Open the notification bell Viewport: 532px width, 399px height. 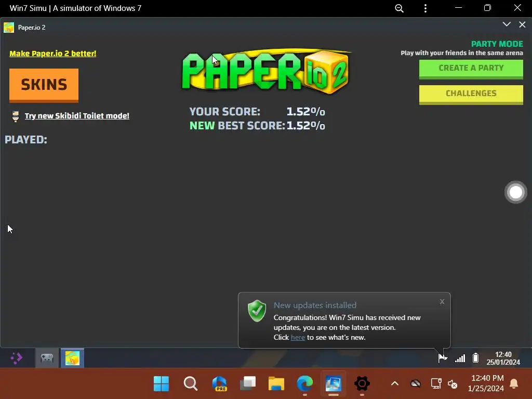pyautogui.click(x=514, y=384)
